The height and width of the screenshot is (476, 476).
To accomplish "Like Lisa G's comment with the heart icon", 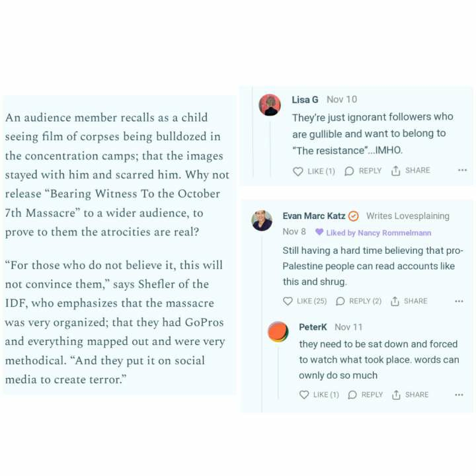I will coord(298,171).
